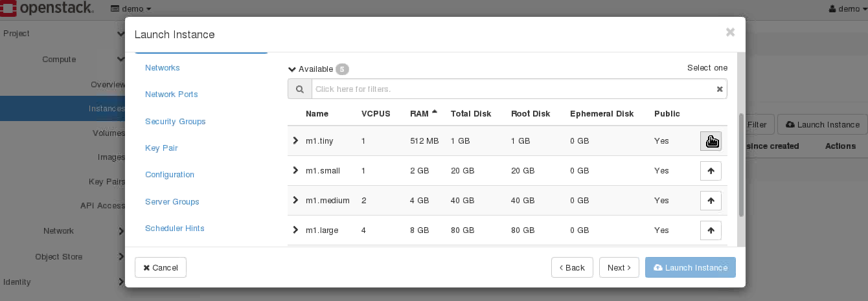
Task: Click the Next button
Action: pos(619,267)
